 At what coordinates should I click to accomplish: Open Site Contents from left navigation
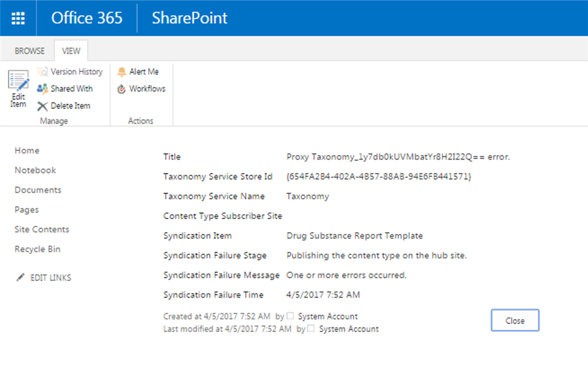click(x=42, y=229)
